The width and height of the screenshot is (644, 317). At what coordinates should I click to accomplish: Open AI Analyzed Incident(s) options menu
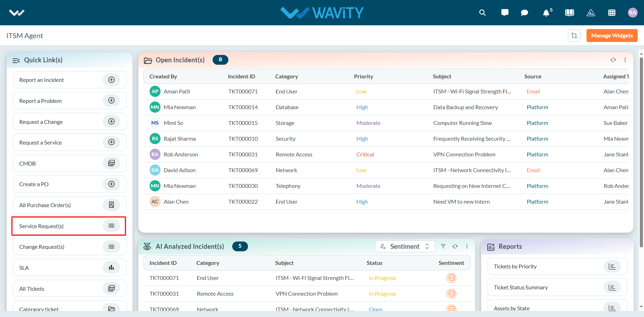tap(467, 246)
